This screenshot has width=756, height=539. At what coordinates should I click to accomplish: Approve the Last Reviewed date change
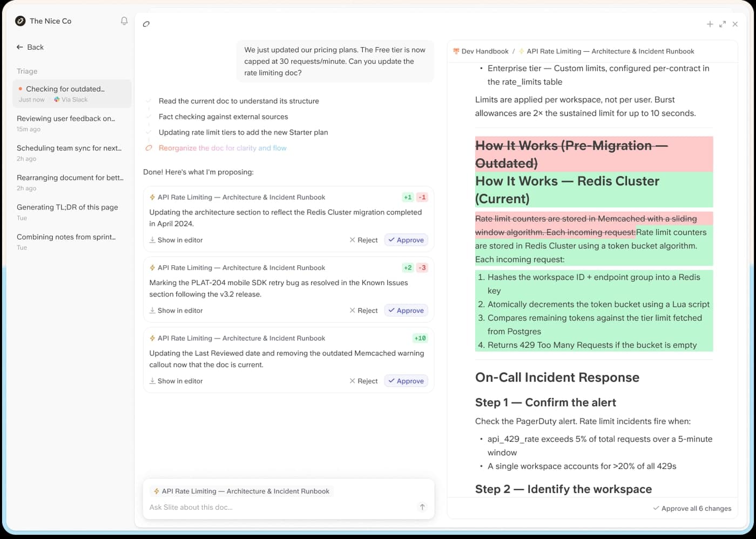406,381
